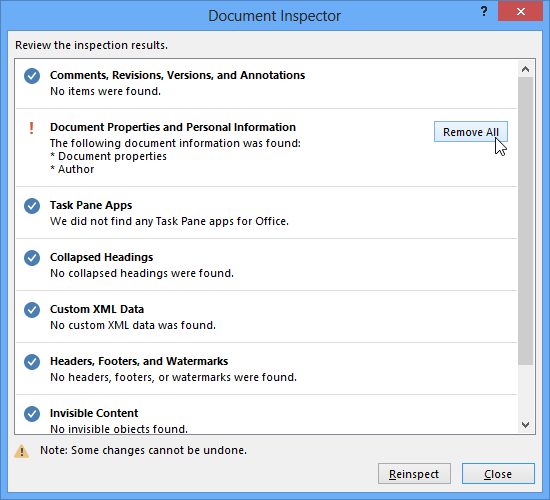Screen dimensions: 550x500
Task: Click the scroll down arrow
Action: tap(525, 425)
